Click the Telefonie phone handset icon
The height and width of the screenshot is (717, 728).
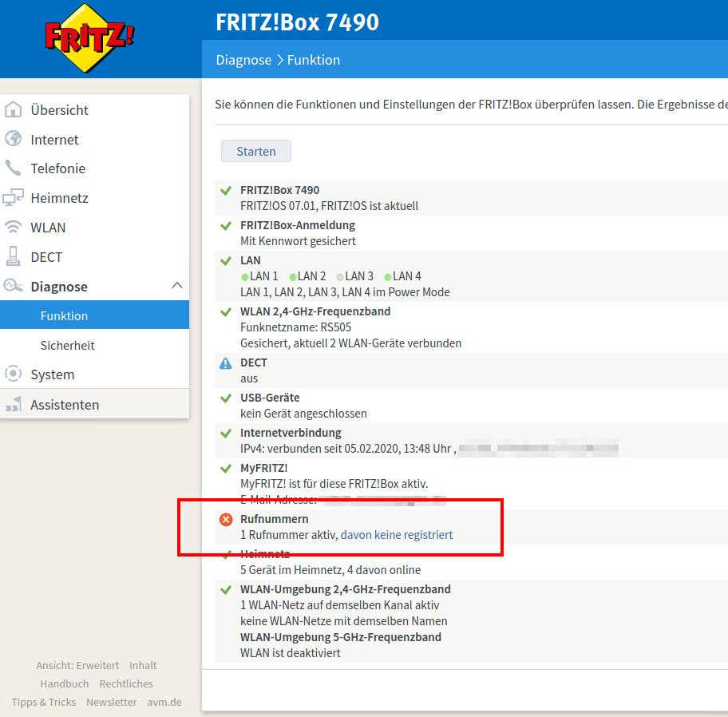13,168
